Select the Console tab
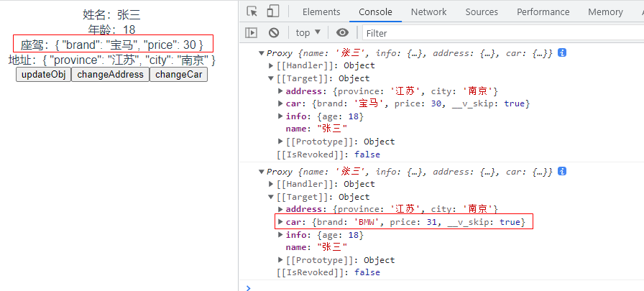The image size is (644, 291). [375, 12]
